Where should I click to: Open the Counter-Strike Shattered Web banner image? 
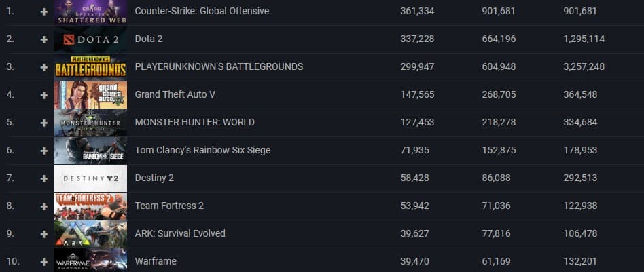click(x=90, y=12)
